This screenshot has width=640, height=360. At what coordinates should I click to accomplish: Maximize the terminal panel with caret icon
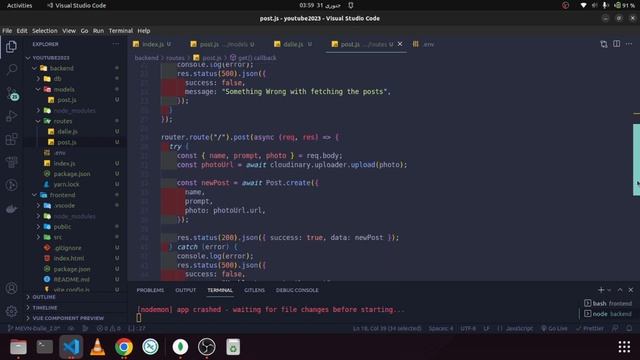pyautogui.click(x=620, y=290)
